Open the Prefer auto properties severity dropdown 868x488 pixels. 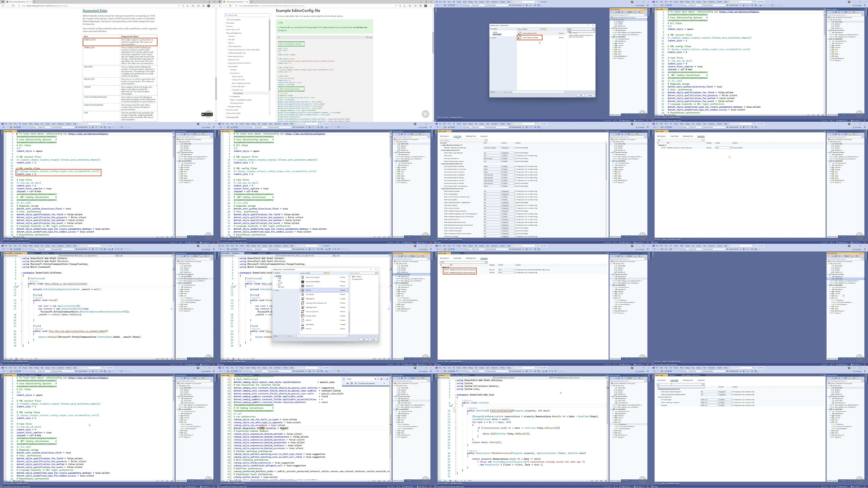point(508,200)
